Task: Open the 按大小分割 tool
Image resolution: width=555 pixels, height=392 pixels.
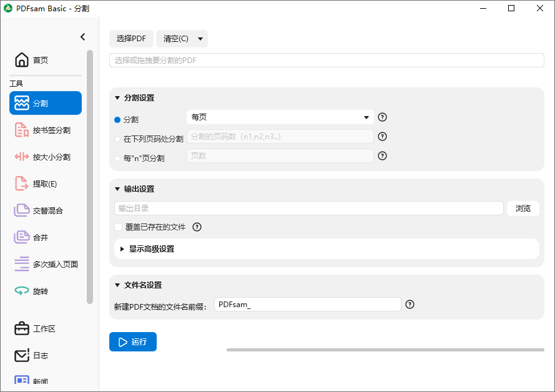Action: click(45, 157)
